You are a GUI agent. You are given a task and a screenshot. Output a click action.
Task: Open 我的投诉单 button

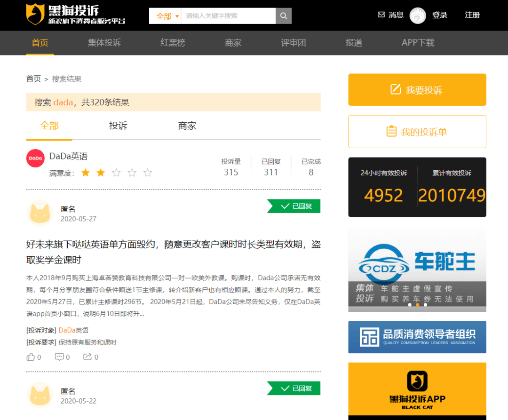pyautogui.click(x=417, y=132)
